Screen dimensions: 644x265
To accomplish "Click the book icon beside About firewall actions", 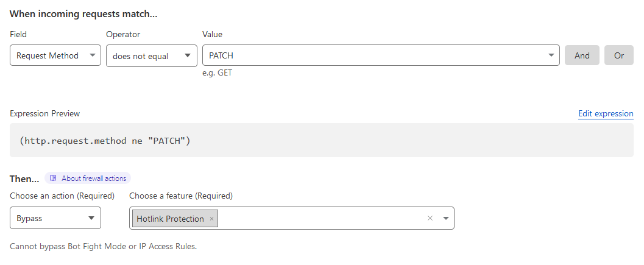I will (x=54, y=178).
